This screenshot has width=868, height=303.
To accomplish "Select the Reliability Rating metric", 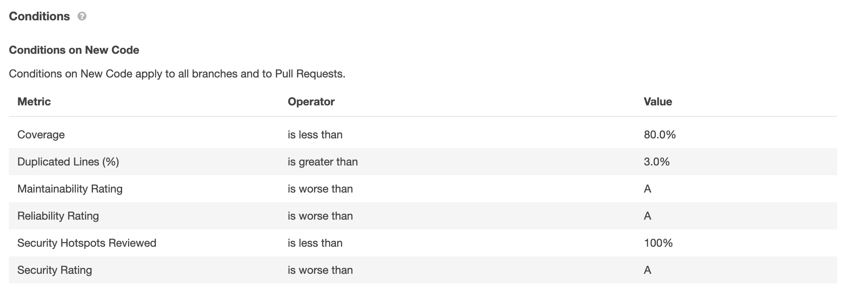I will click(58, 216).
